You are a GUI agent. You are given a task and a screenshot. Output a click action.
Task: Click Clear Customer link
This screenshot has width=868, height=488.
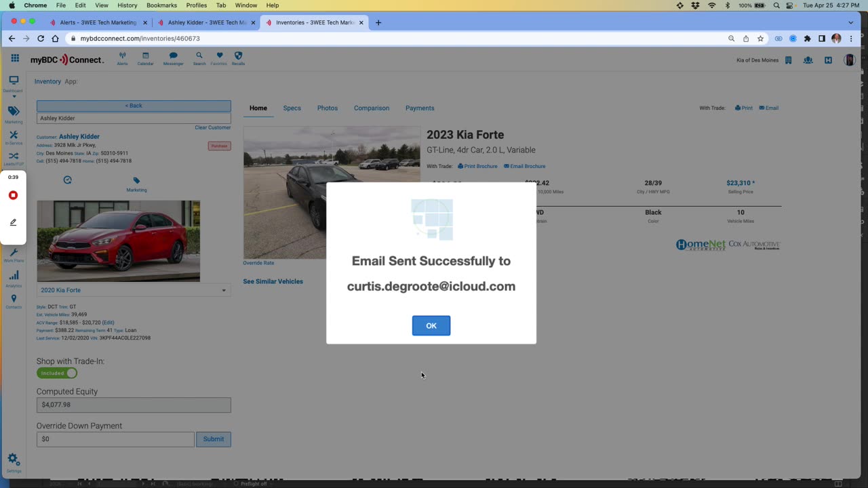(213, 127)
